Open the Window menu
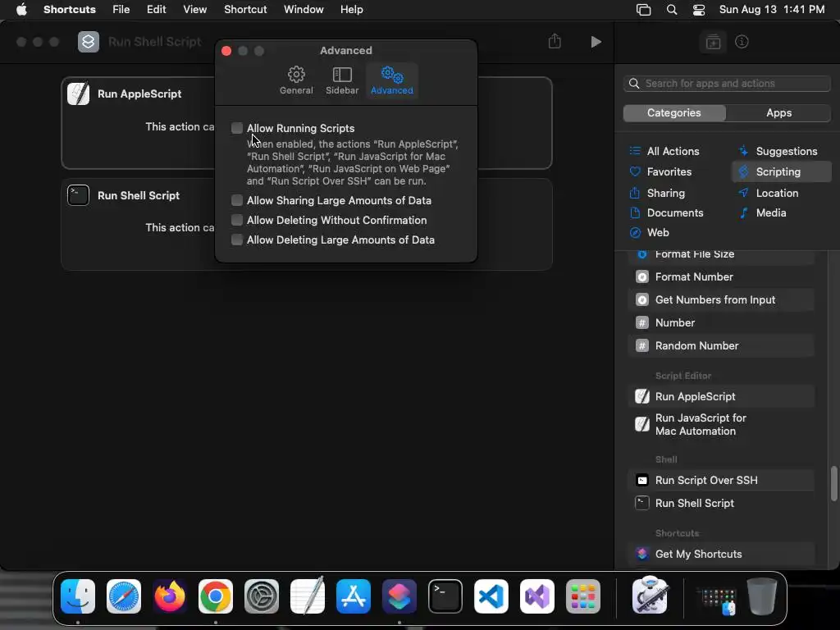This screenshot has width=840, height=630. [x=304, y=10]
